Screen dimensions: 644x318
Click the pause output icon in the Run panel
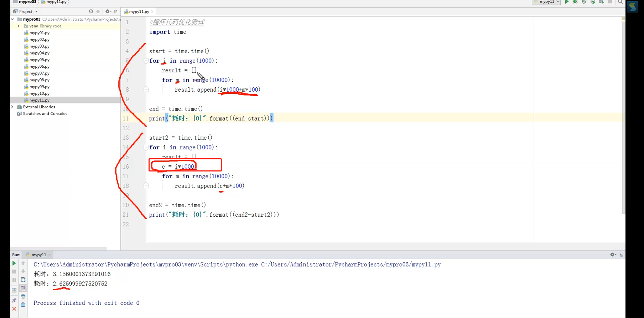14,280
